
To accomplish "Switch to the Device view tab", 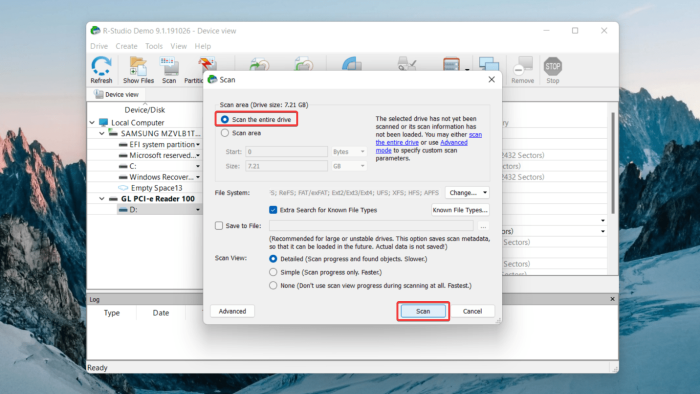I will tap(117, 94).
